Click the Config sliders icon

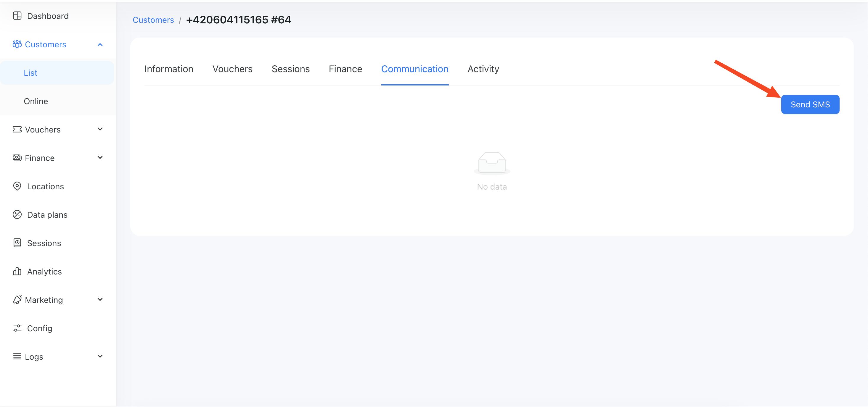point(17,328)
